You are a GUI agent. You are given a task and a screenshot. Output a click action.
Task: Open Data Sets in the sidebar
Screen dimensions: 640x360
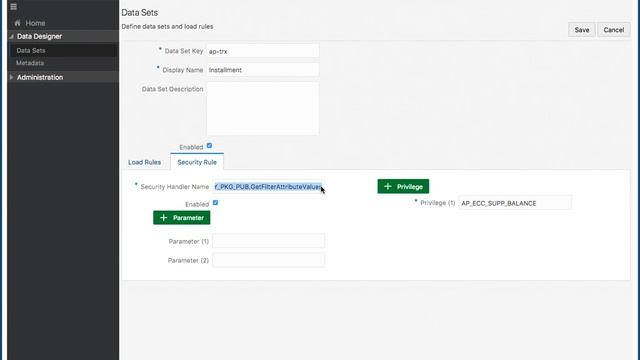(x=31, y=50)
